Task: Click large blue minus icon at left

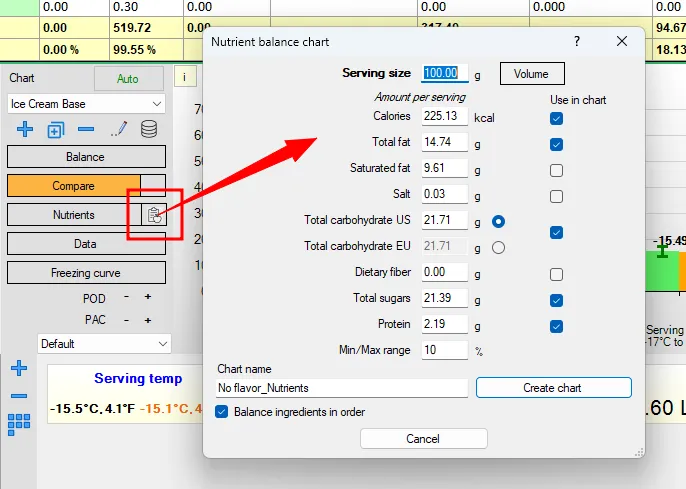Action: 19,396
